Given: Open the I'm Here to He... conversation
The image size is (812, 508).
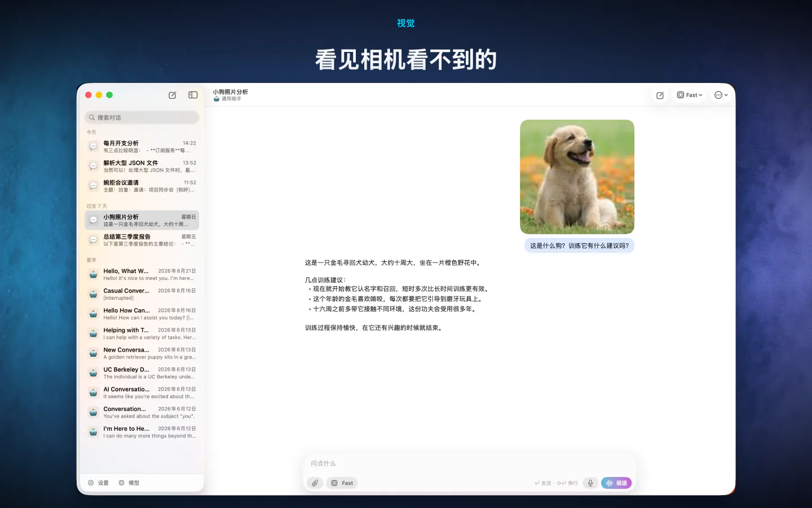Looking at the screenshot, I should [x=142, y=432].
